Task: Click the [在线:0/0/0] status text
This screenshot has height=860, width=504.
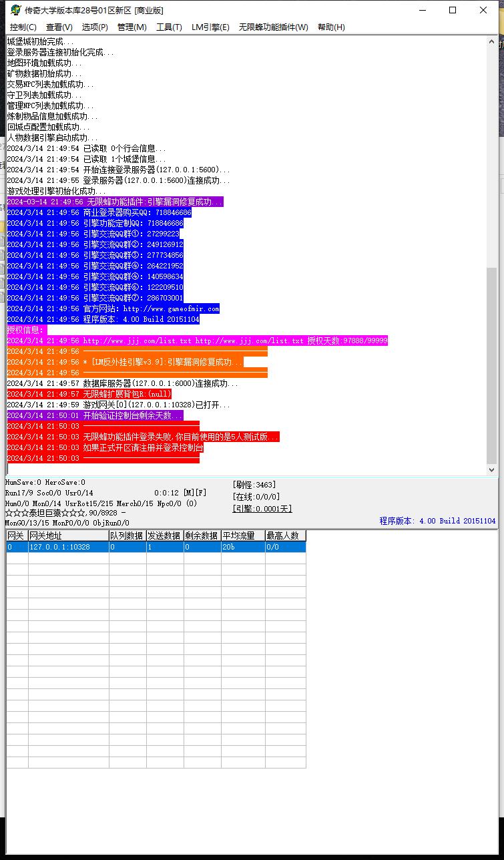Action: [256, 497]
